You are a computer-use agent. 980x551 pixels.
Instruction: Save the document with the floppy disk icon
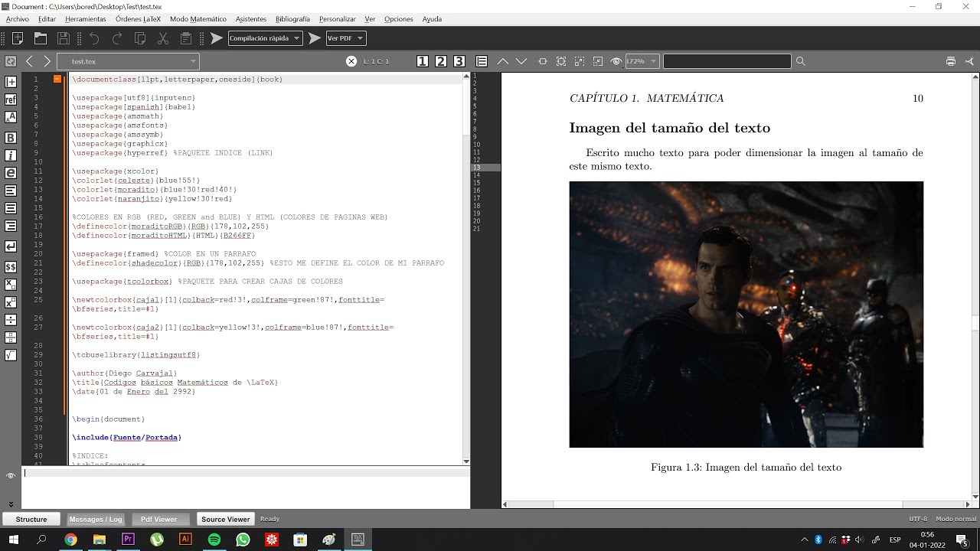[x=64, y=38]
